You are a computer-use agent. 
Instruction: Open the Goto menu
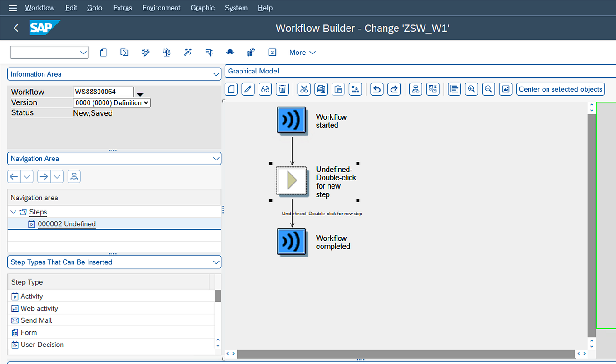pyautogui.click(x=95, y=8)
